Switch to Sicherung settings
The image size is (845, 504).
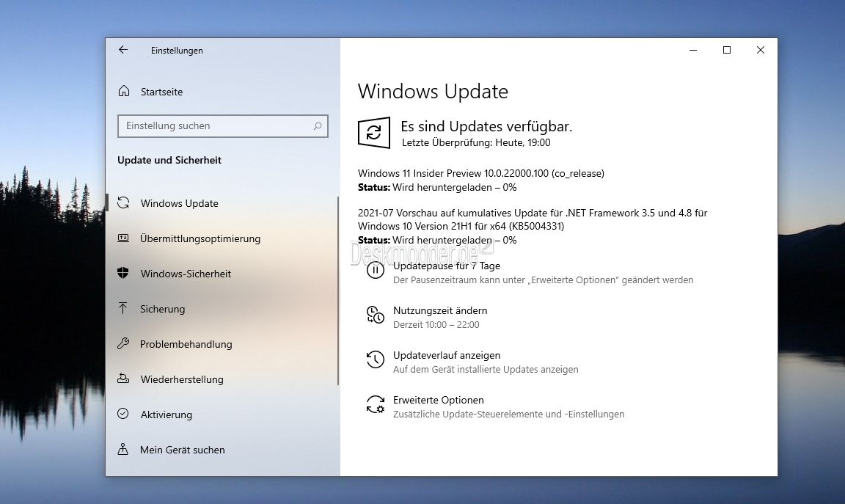162,309
